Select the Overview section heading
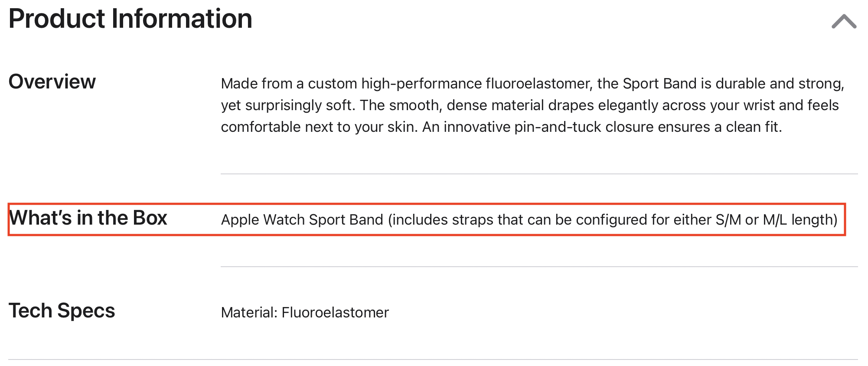The height and width of the screenshot is (366, 868). [52, 82]
